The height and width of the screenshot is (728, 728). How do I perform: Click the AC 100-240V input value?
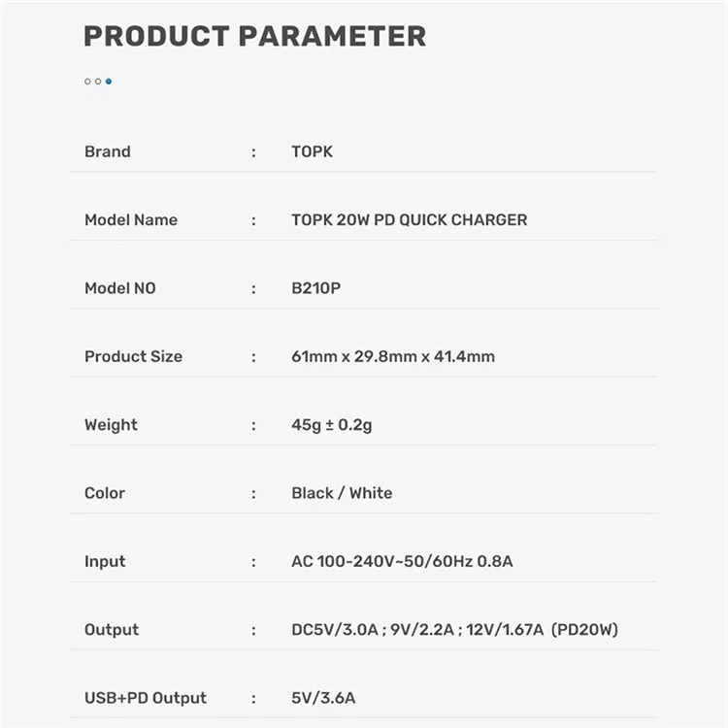tap(402, 561)
